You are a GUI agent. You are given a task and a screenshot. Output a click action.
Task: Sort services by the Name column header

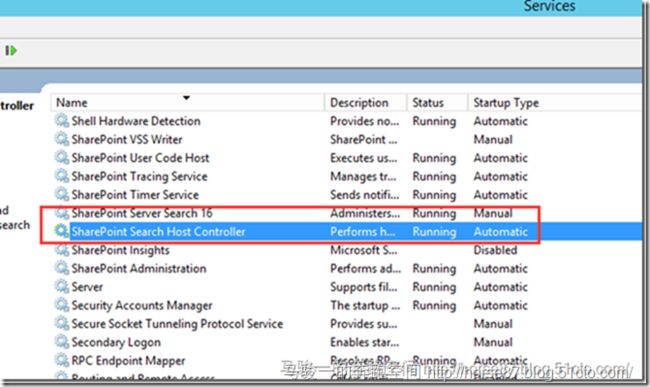187,102
